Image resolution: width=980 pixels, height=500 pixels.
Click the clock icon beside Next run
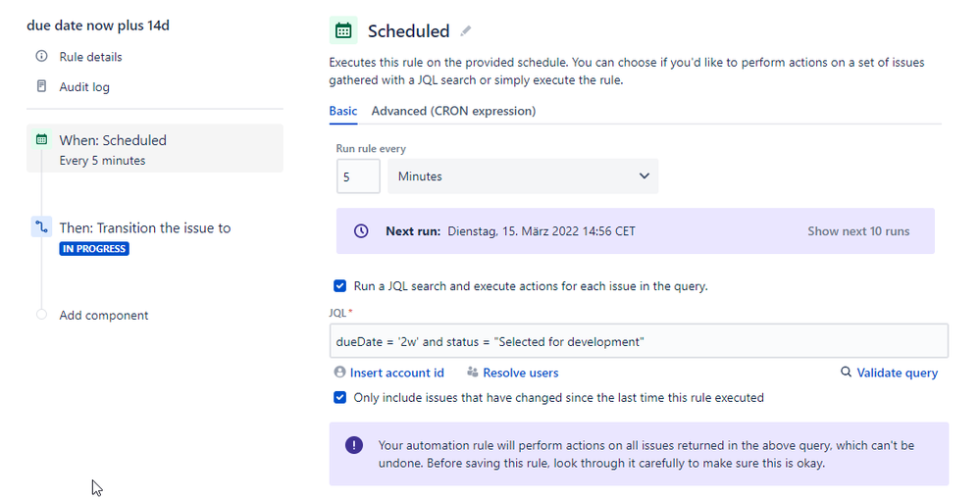(361, 231)
